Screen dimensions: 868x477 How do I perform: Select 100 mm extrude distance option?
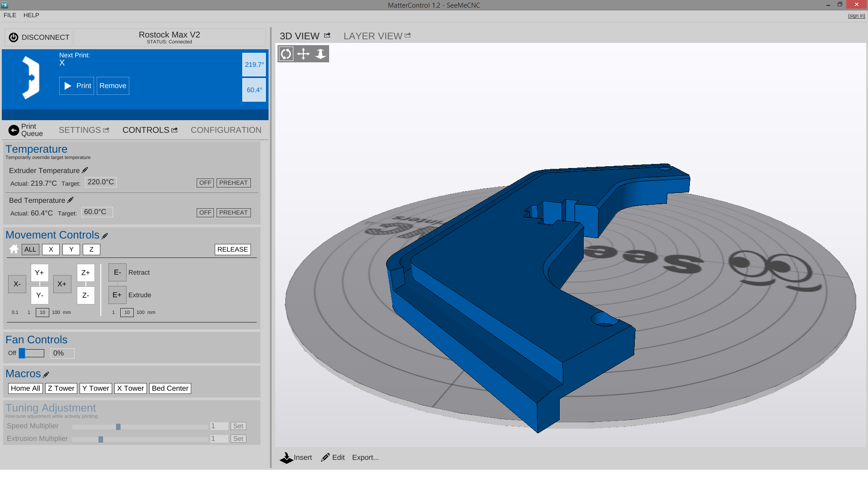pyautogui.click(x=141, y=313)
